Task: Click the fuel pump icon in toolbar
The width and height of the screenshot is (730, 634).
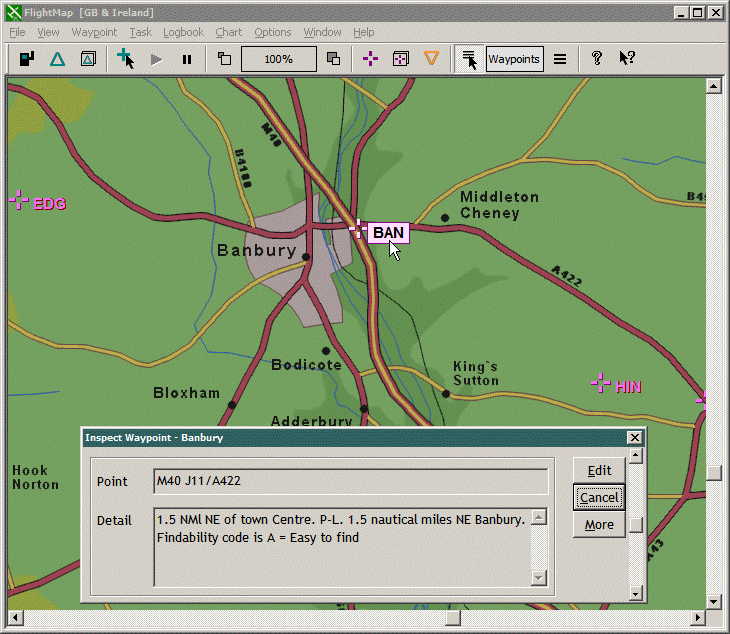Action: (27, 59)
